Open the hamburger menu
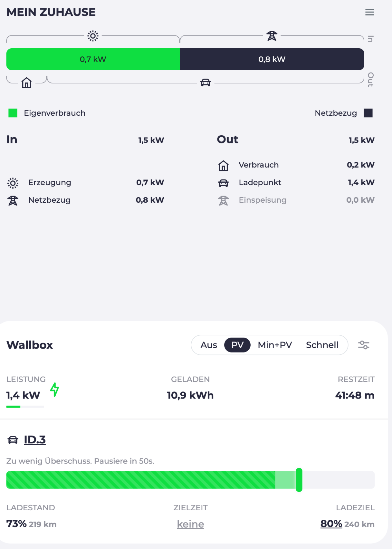This screenshot has height=549, width=392. 369,12
